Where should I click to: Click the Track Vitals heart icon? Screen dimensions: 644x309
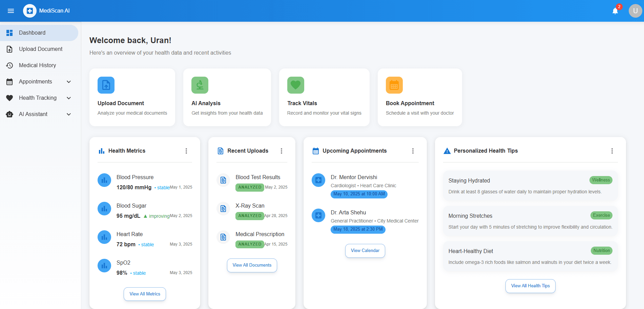click(x=296, y=85)
